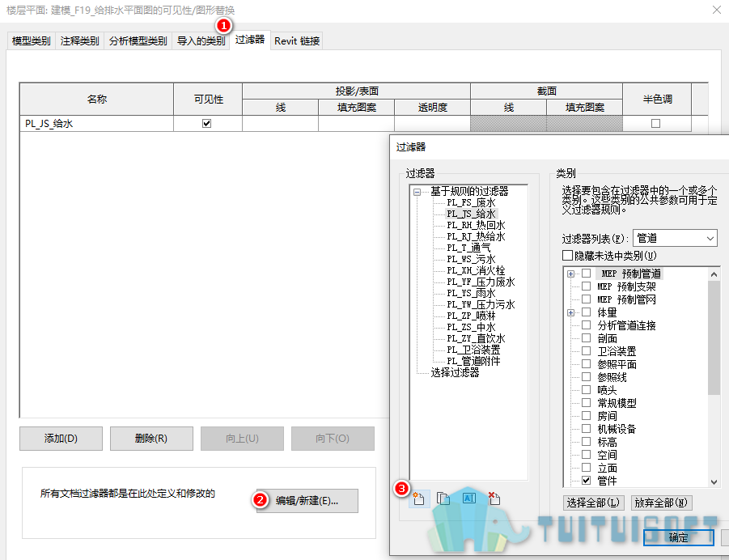Confirm with the 确定 button
729x560 pixels.
pos(678,537)
